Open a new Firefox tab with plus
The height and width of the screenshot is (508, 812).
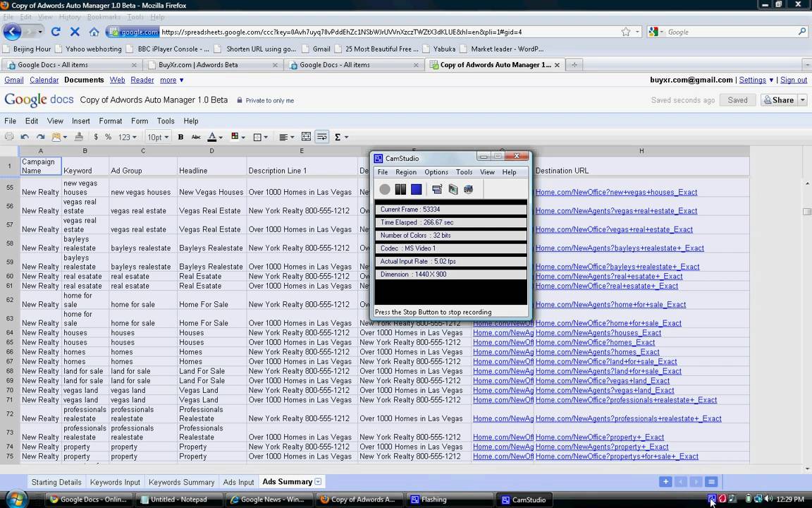coord(574,65)
